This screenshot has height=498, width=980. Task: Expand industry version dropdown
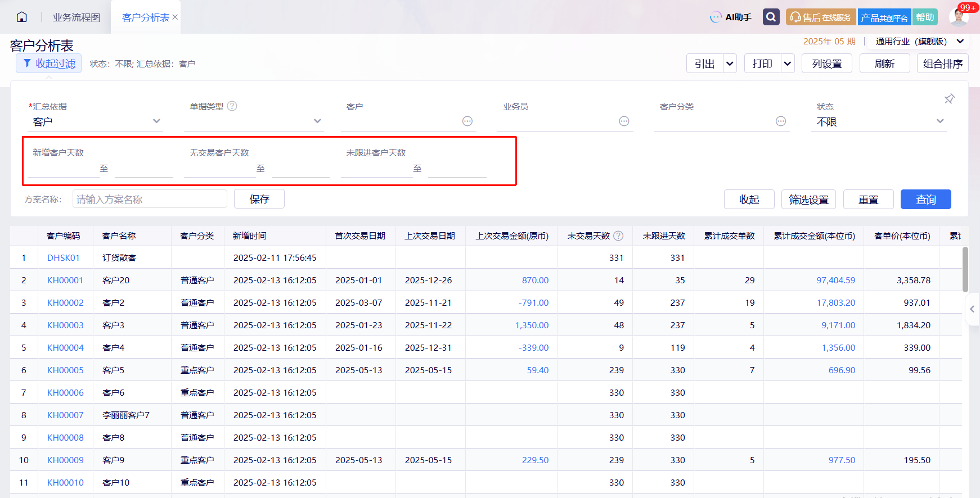[x=960, y=41]
